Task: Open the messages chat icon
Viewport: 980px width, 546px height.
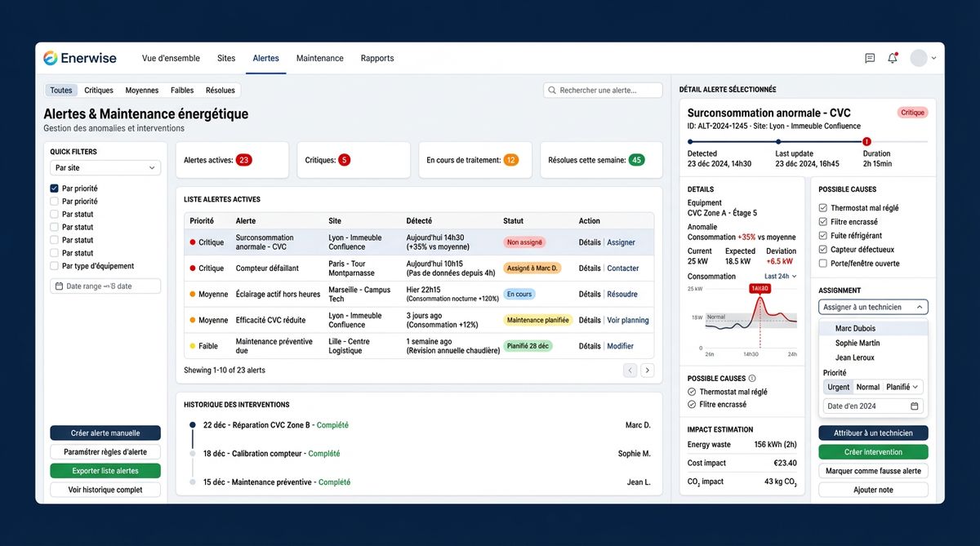Action: (870, 58)
